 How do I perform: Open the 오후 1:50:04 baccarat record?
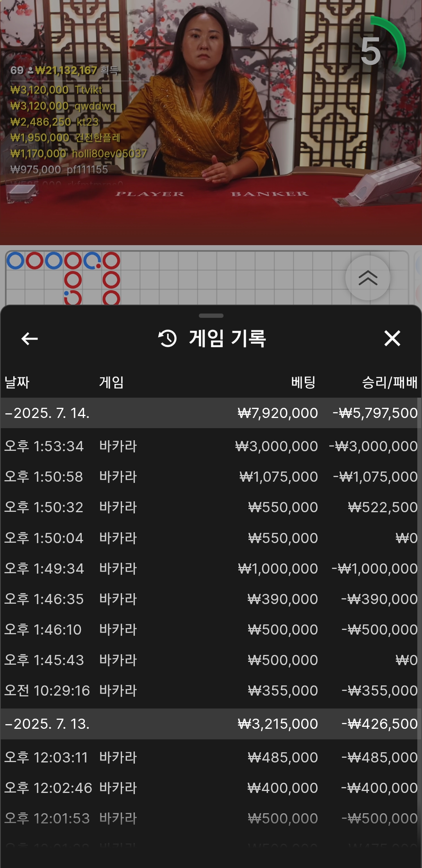(211, 538)
